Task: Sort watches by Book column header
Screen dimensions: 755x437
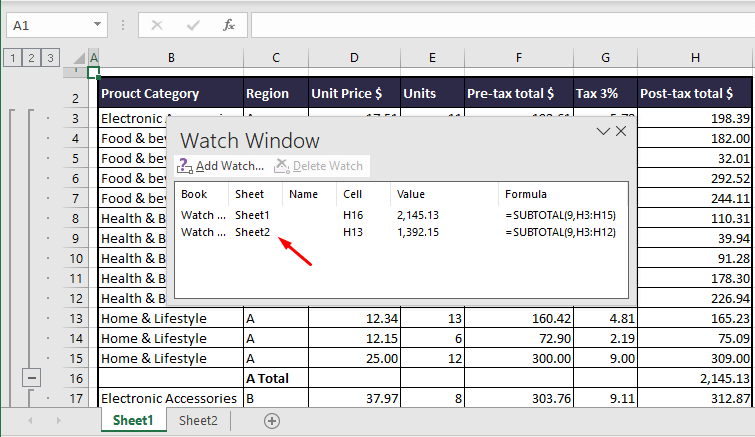Action: (x=194, y=194)
